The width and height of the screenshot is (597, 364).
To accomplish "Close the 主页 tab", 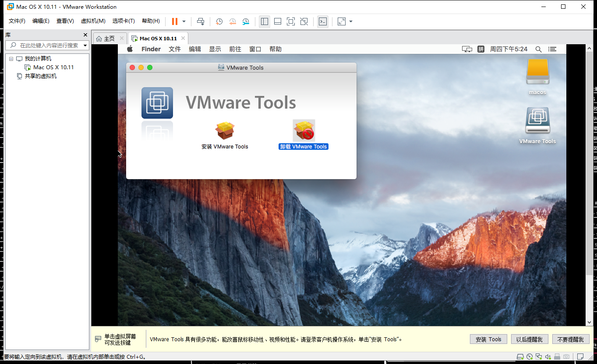I will 122,38.
